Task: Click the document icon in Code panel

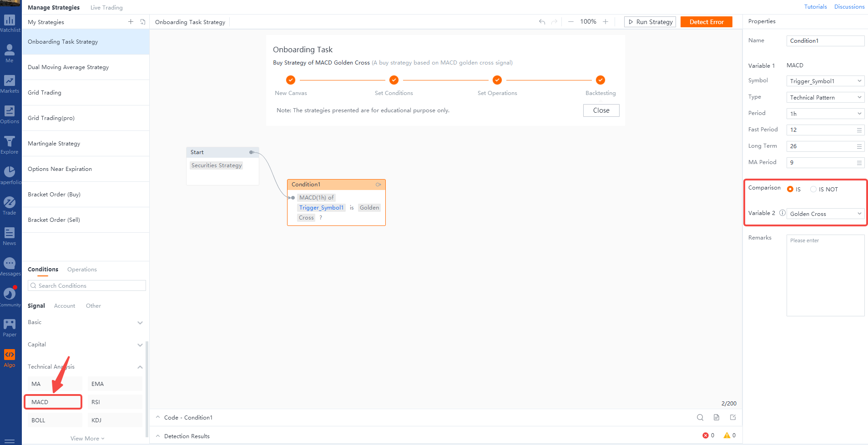Action: coord(717,417)
